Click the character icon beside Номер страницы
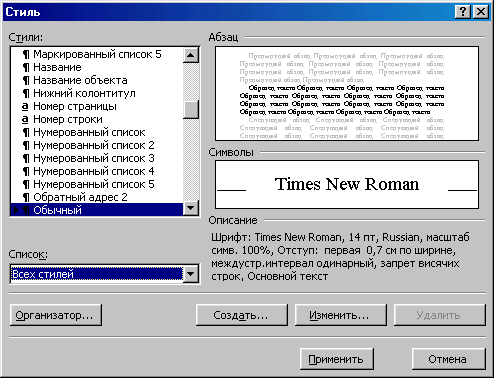The height and width of the screenshot is (378, 494). point(25,107)
